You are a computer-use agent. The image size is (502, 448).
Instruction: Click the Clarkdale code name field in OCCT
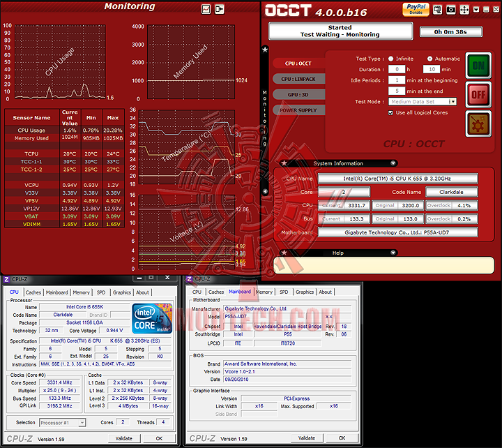(451, 192)
